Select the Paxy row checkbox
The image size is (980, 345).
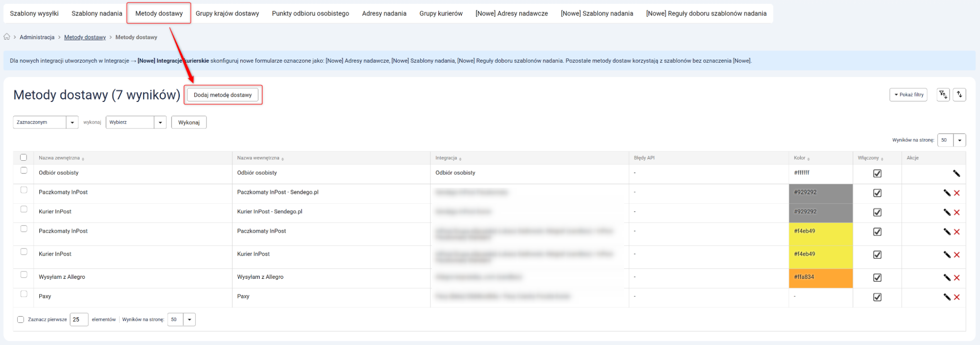(24, 294)
